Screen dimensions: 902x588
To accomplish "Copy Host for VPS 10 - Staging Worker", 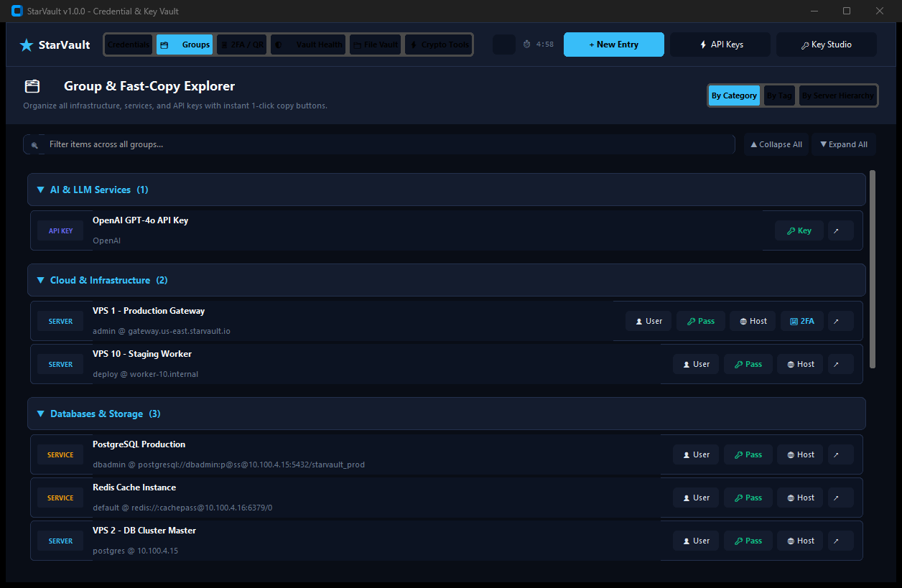I will point(800,364).
